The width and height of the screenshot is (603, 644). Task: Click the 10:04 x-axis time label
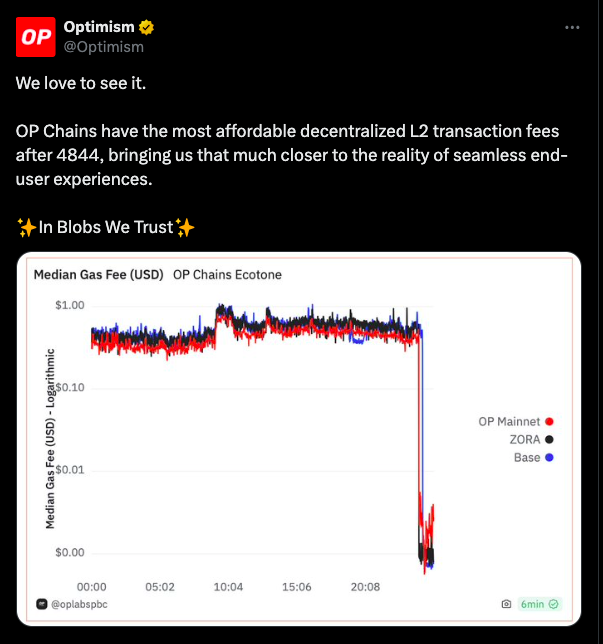[x=228, y=587]
